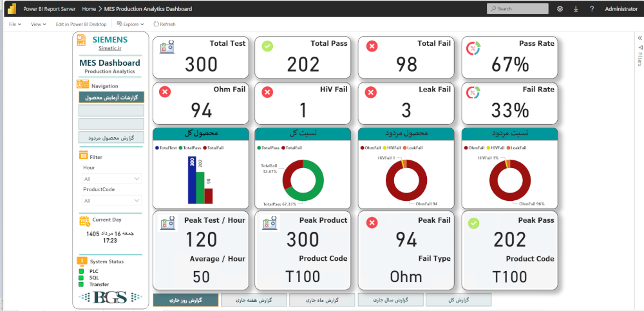
Task: Click the گزارش محصول مردود navigation button
Action: (111, 137)
